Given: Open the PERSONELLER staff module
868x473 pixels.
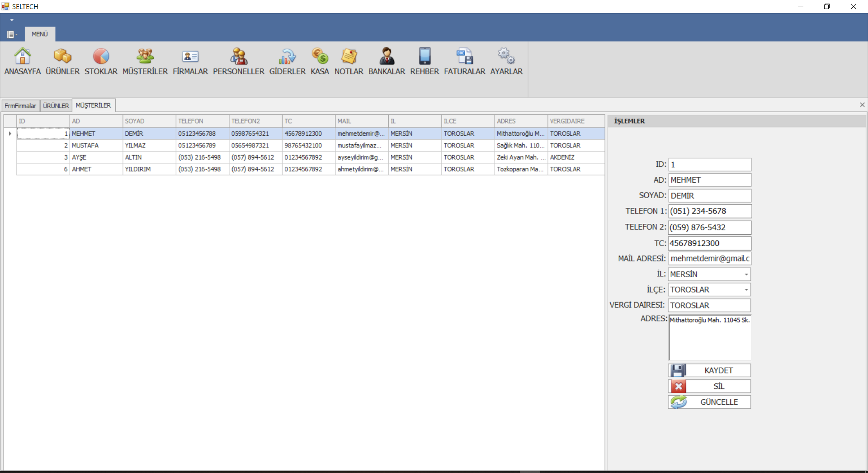Looking at the screenshot, I should click(x=238, y=61).
